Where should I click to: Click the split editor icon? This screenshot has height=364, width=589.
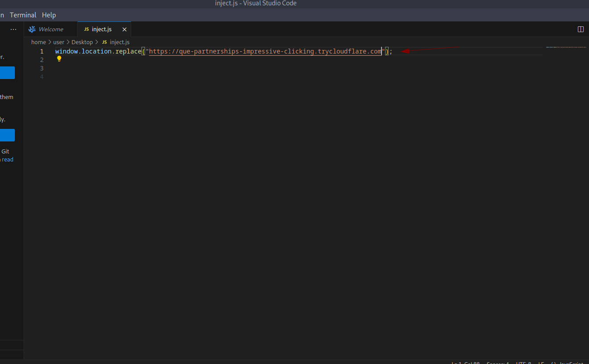(x=581, y=29)
